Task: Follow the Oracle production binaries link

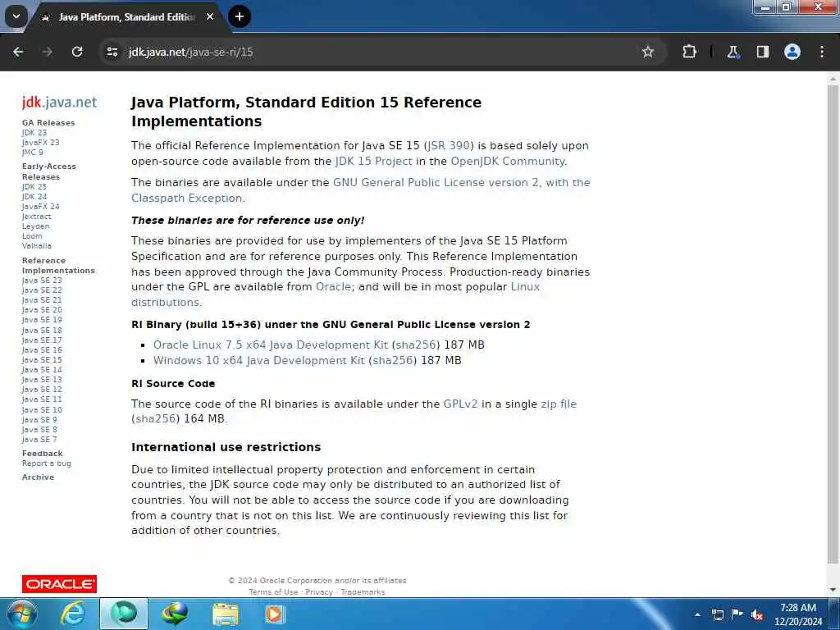Action: [x=333, y=286]
